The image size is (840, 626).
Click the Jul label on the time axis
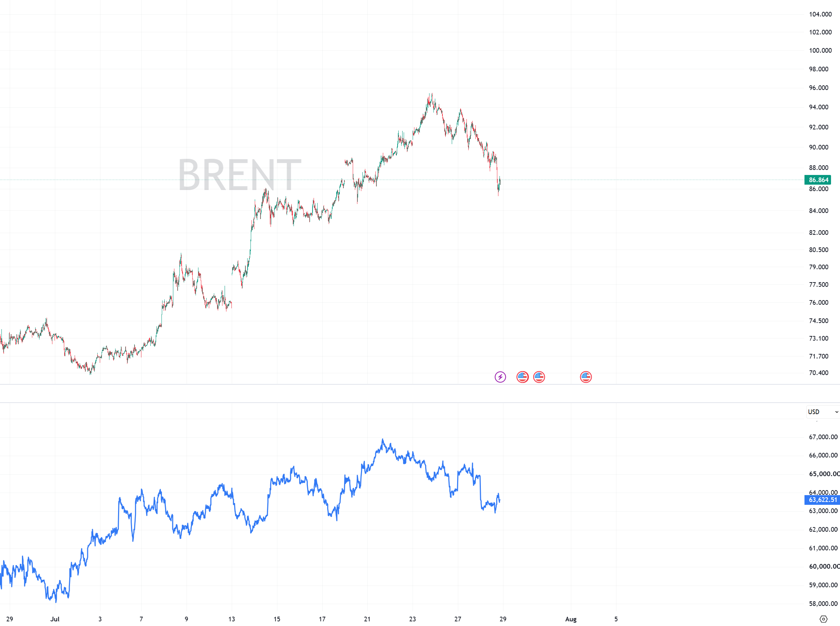coord(55,619)
